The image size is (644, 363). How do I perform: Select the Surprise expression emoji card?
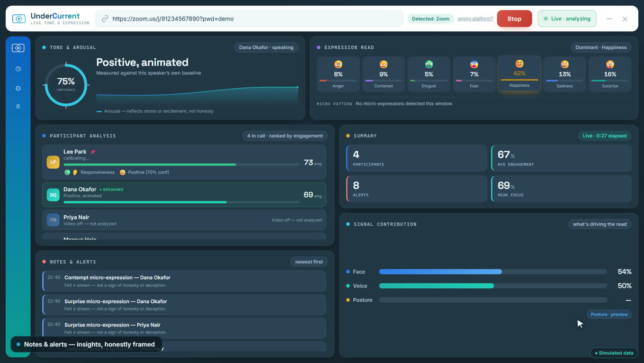[610, 74]
